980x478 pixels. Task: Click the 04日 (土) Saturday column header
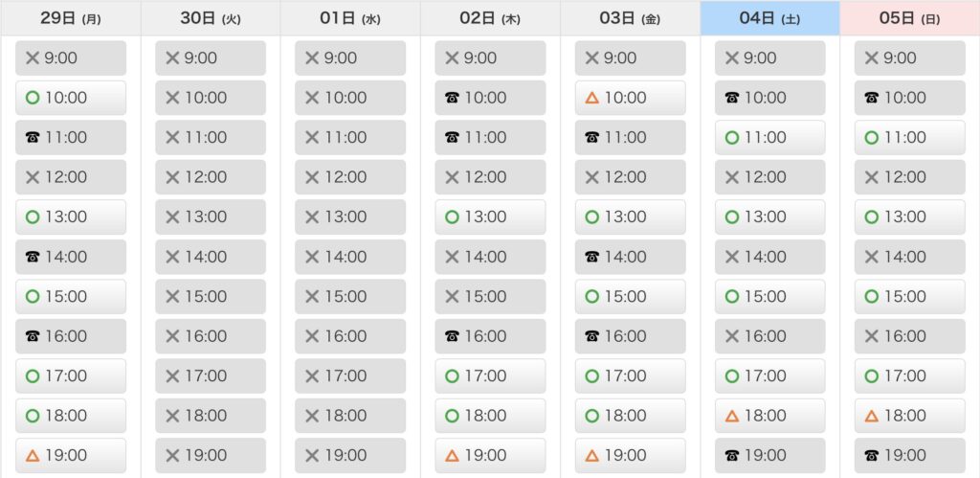770,18
